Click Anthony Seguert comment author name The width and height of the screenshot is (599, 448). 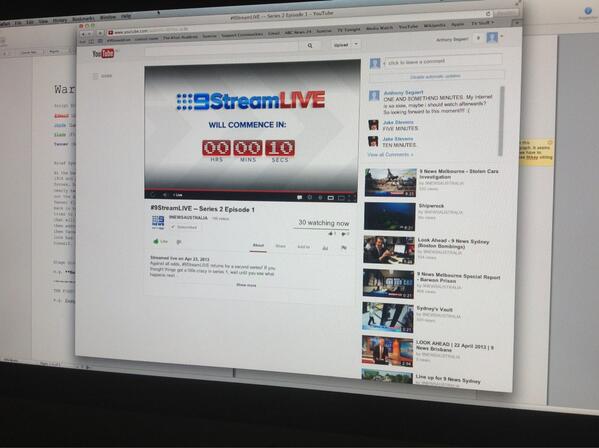pyautogui.click(x=403, y=93)
